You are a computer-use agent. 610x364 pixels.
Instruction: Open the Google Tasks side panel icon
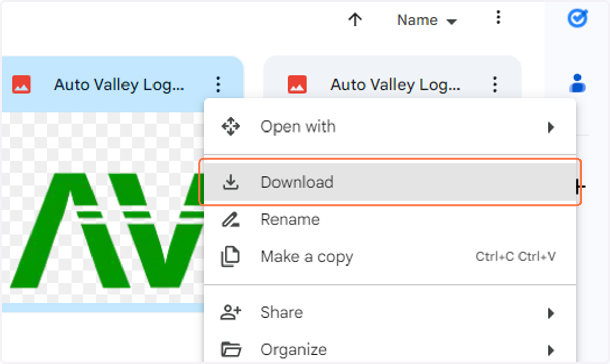coord(577,19)
